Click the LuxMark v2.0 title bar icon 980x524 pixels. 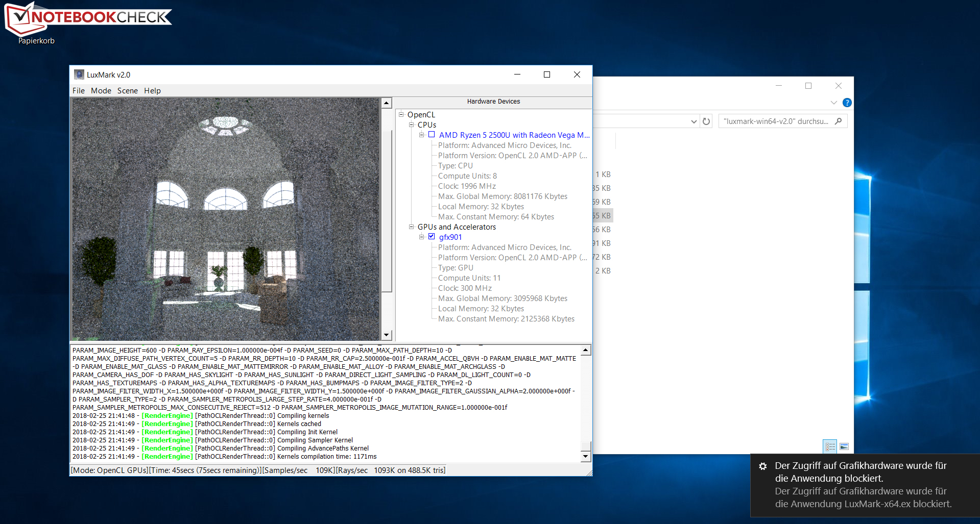(79, 74)
